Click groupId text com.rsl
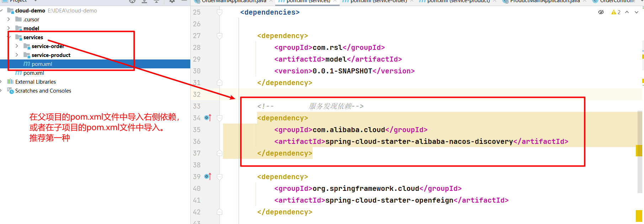Screen dimensions: 644x224 [x=328, y=47]
